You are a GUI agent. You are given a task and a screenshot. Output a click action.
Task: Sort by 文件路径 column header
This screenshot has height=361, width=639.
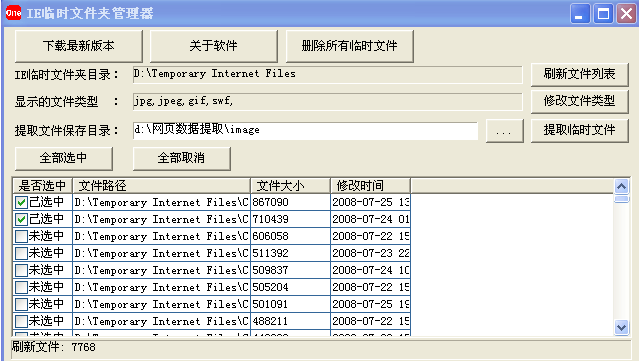(x=161, y=186)
